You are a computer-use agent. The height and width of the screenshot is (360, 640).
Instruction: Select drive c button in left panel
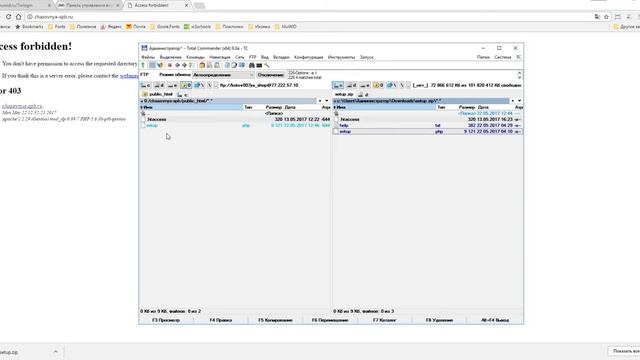[146, 85]
